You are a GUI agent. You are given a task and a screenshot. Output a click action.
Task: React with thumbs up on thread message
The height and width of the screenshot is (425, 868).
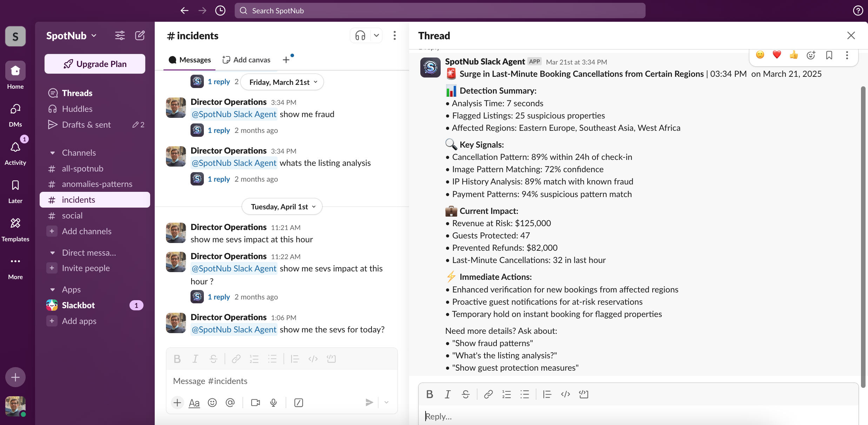(x=794, y=55)
